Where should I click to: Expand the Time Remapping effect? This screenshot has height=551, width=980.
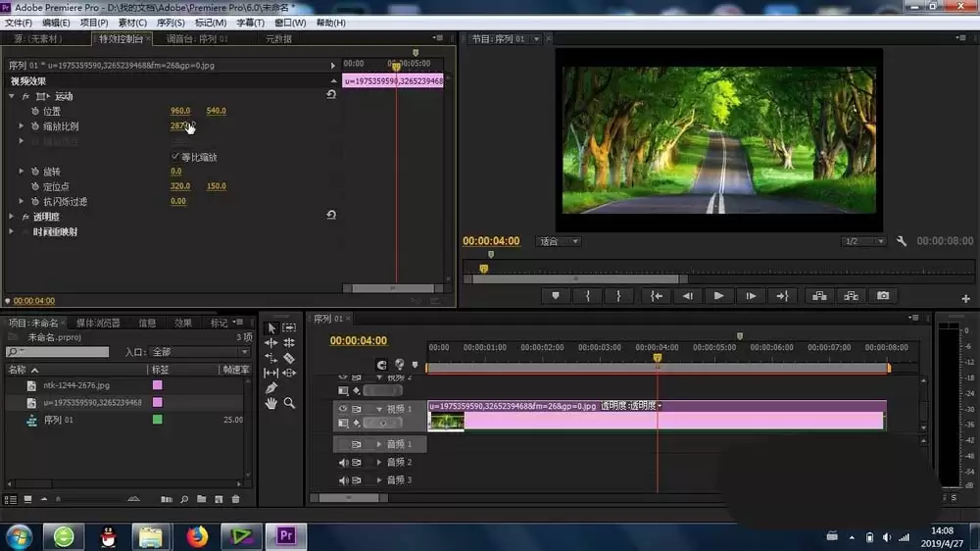pyautogui.click(x=11, y=231)
